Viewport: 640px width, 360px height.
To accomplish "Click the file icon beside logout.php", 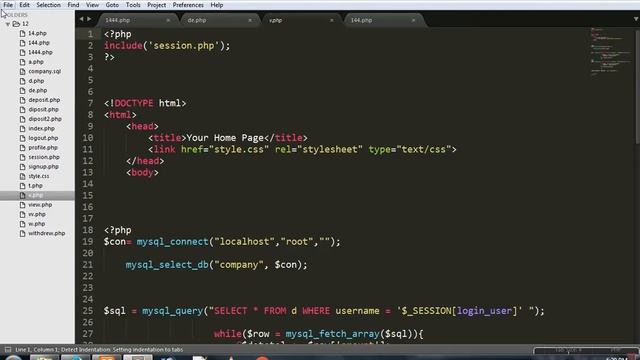I will pos(22,138).
